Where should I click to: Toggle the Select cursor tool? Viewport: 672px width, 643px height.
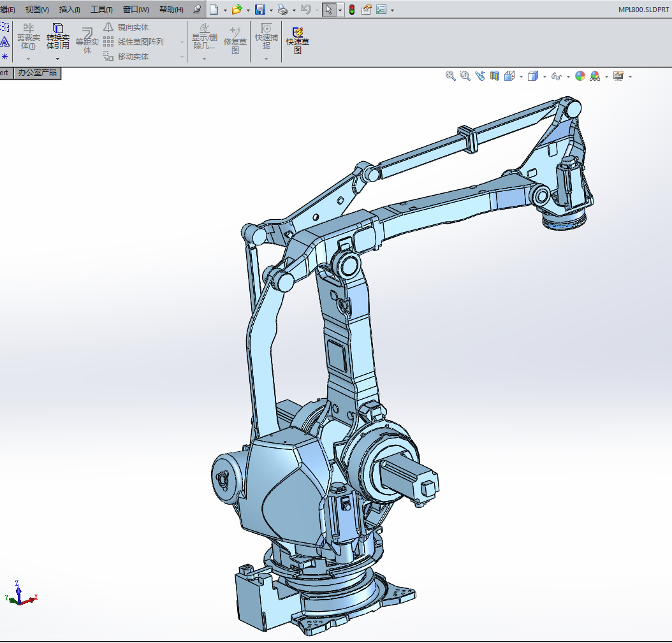[x=328, y=10]
